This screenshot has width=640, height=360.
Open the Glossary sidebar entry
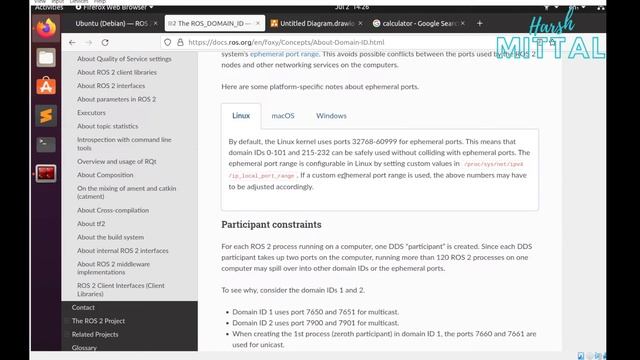(84, 347)
